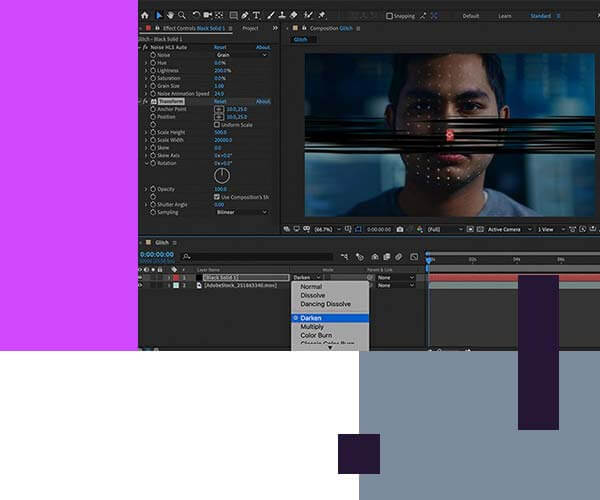Open the Active Camera dropdown

coord(509,229)
